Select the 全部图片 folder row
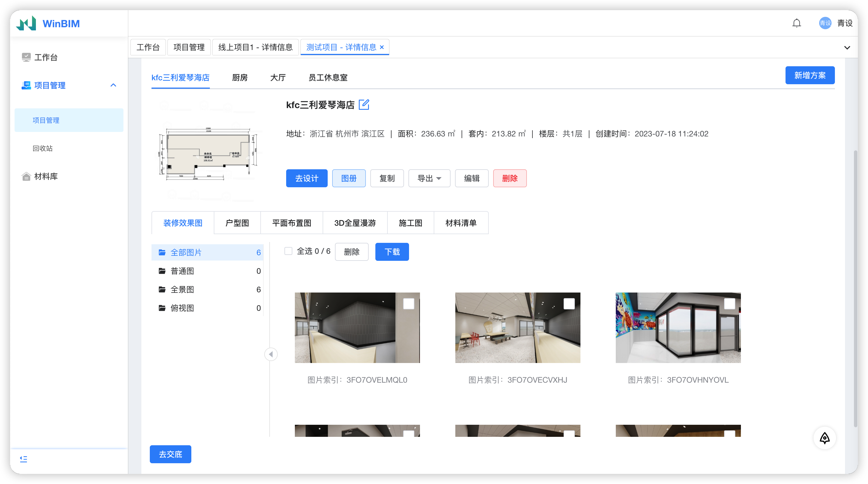Screen dimensions: 868x484 pos(207,252)
